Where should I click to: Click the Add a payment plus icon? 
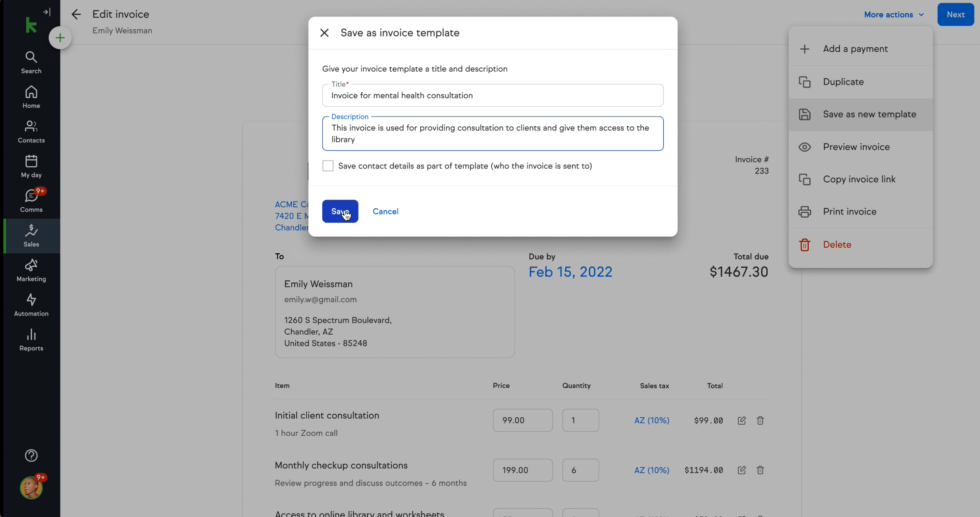point(804,49)
